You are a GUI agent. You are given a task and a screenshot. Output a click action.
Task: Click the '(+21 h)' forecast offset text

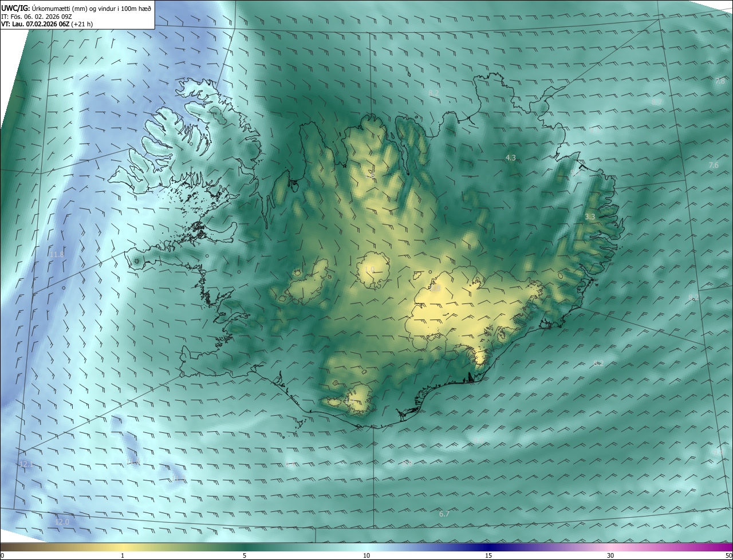pyautogui.click(x=82, y=24)
